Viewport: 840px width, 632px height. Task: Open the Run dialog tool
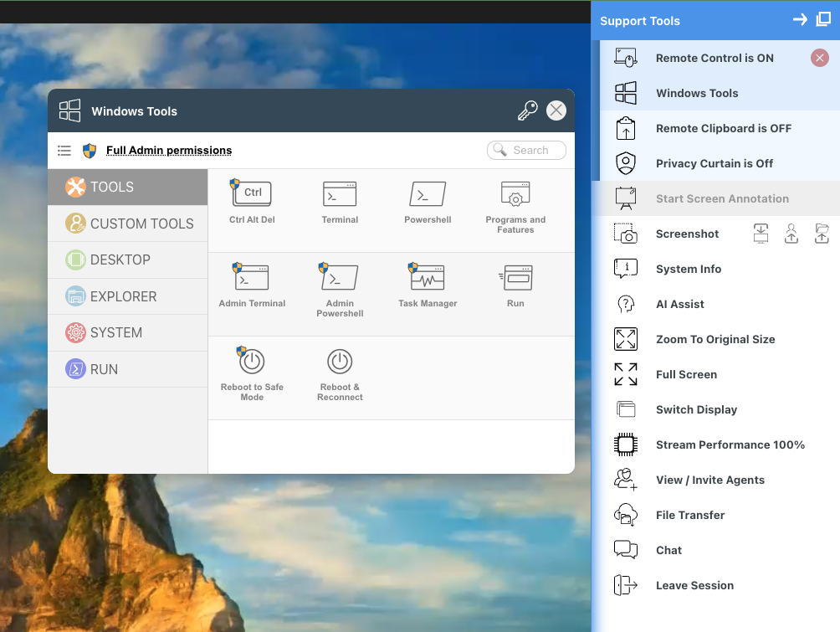click(515, 285)
